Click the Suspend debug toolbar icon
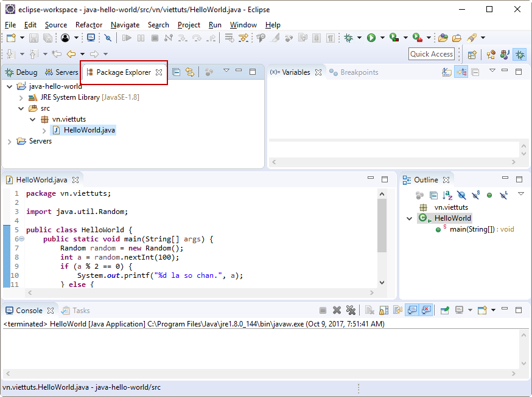532x397 pixels. click(x=141, y=38)
